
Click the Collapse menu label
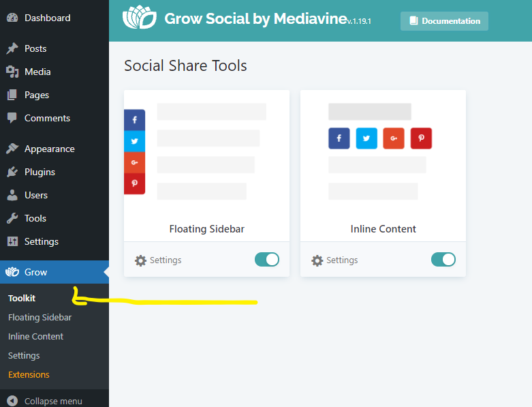53,401
